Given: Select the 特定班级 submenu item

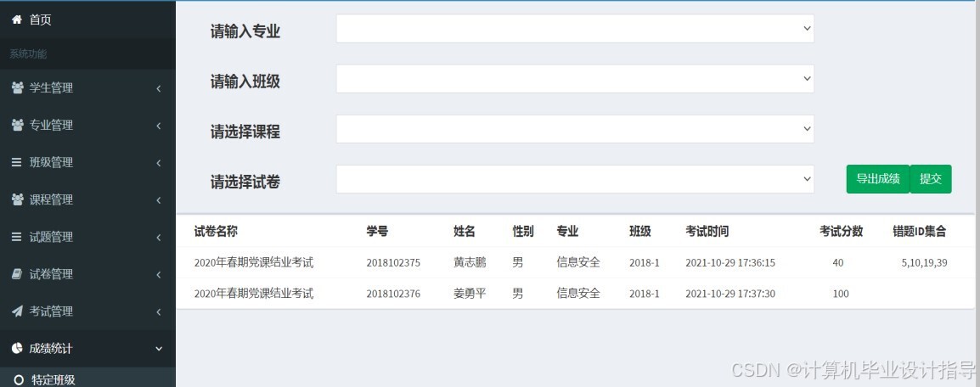Looking at the screenshot, I should (87, 379).
